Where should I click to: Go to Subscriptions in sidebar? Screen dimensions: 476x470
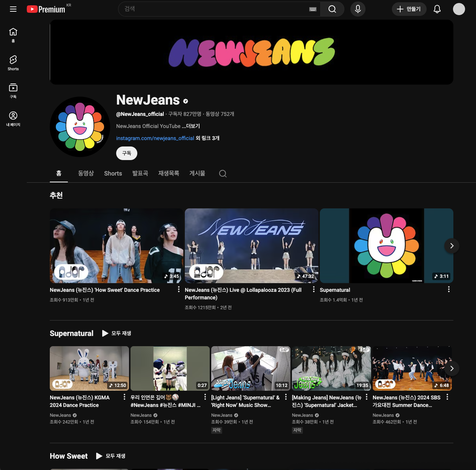coord(13,91)
